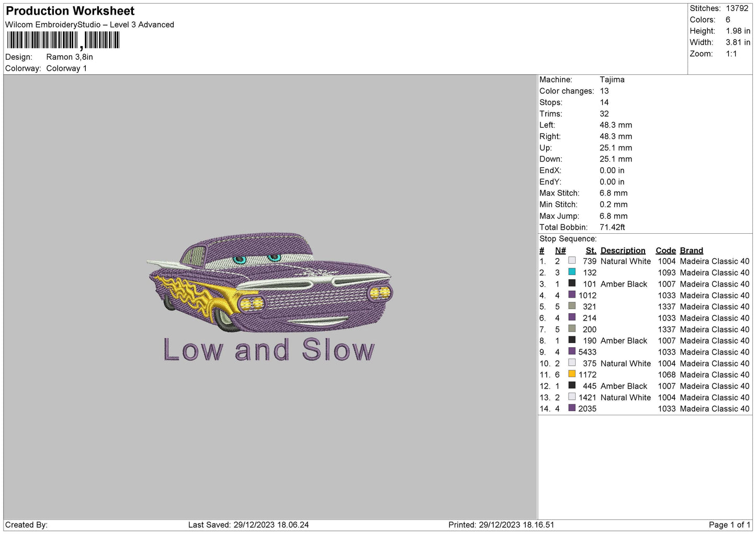Click the "Created By:" footer label
This screenshot has height=534, width=756.
tap(26, 525)
